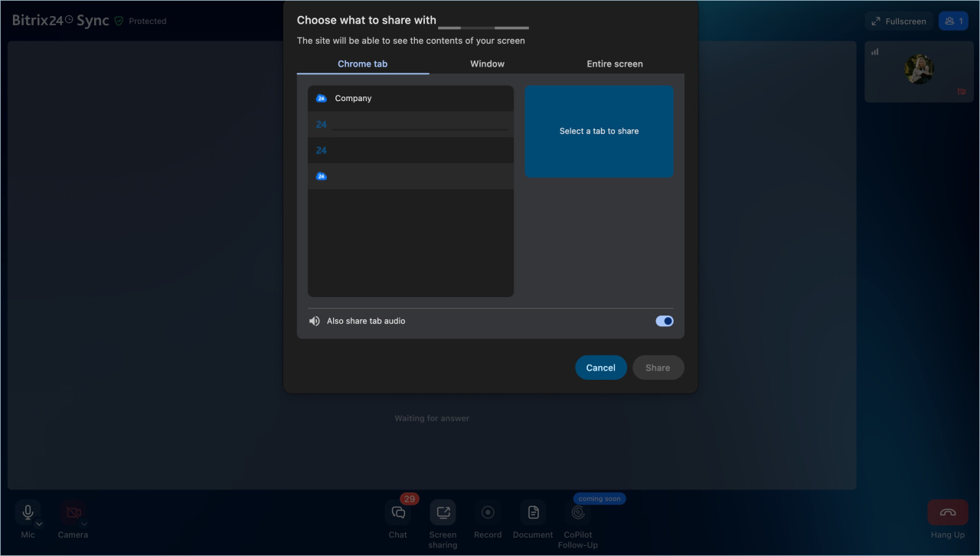Screen dimensions: 980x556
Task: Click the CoPilot Follow-Up icon
Action: (578, 512)
